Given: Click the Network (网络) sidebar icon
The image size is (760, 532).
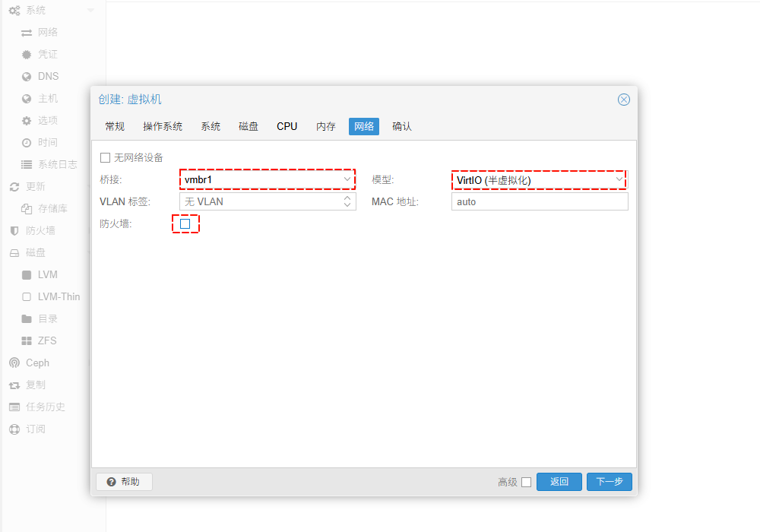Looking at the screenshot, I should click(27, 33).
